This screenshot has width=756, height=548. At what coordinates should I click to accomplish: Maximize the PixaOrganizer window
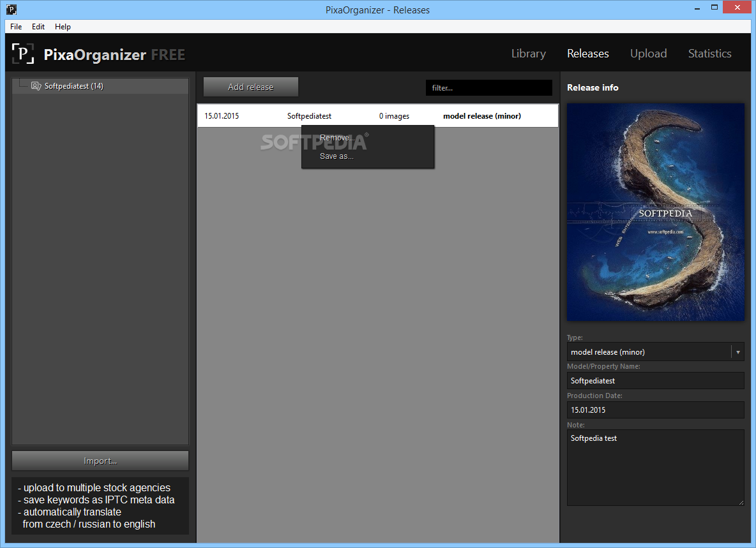tap(714, 7)
